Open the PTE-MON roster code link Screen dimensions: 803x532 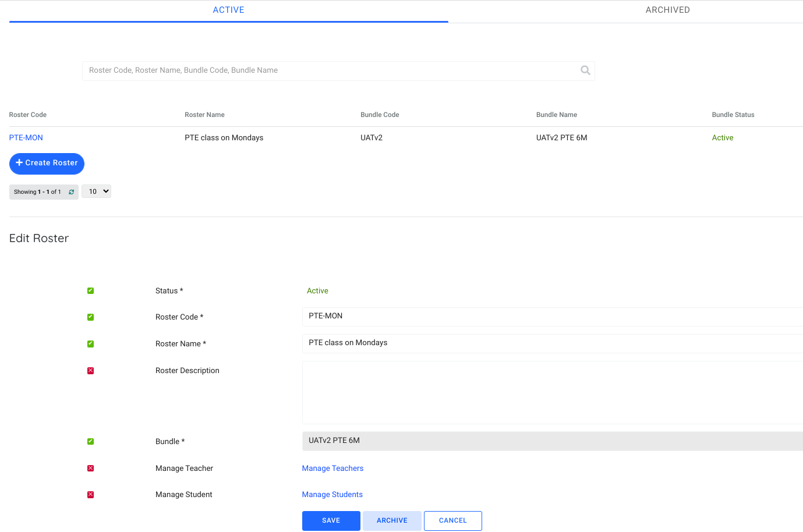pos(26,138)
